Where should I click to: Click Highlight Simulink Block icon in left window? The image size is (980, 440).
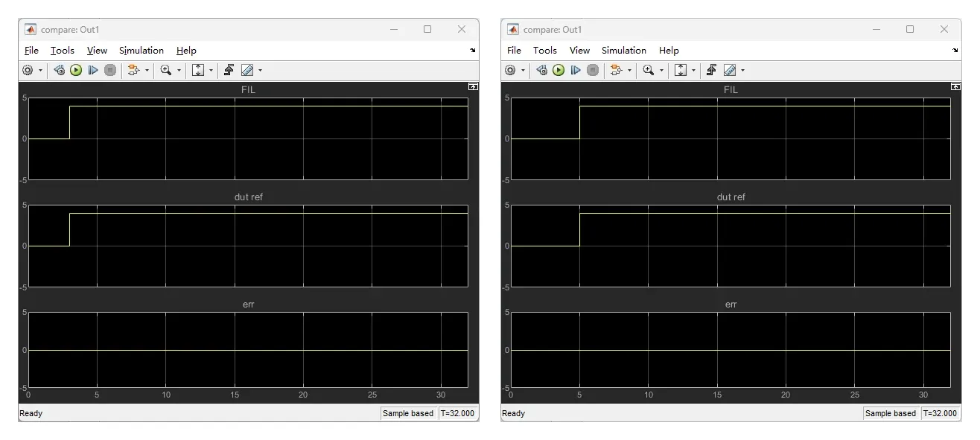[x=134, y=70]
